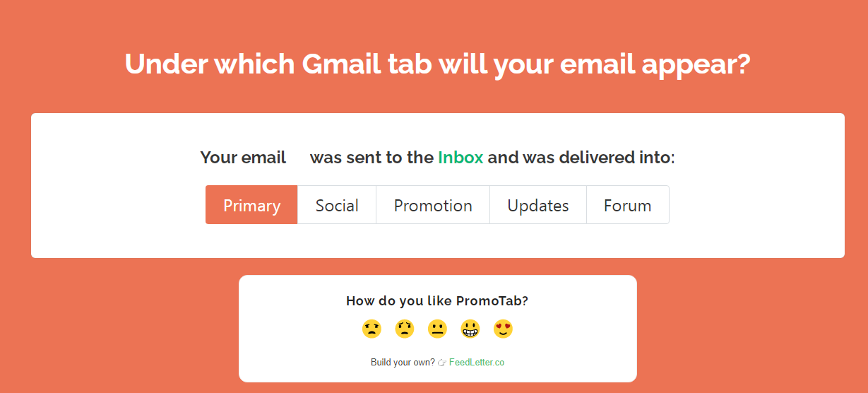
Task: Select the grinning teeth emoji rating
Action: click(470, 329)
